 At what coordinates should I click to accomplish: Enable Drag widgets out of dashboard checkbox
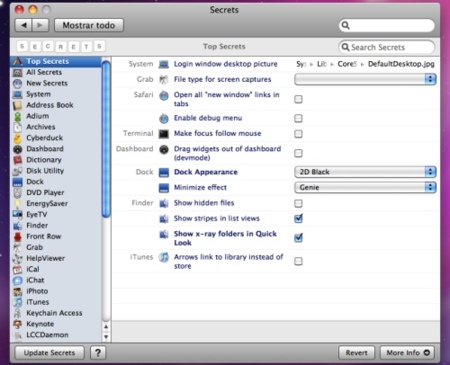point(298,153)
